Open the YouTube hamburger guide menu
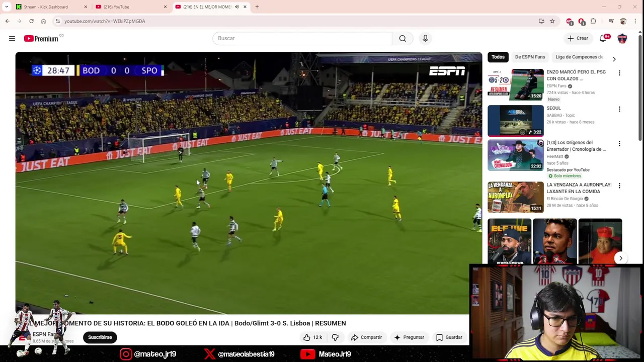 (x=12, y=38)
